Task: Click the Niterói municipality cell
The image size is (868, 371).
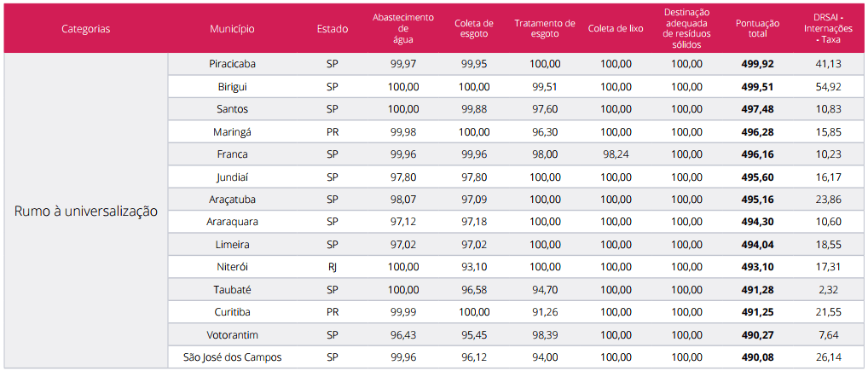Action: [x=232, y=267]
